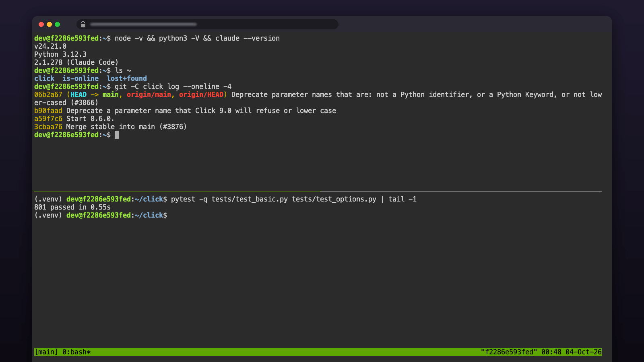Click commit hash a59f7c6
This screenshot has width=644, height=362.
(48, 119)
